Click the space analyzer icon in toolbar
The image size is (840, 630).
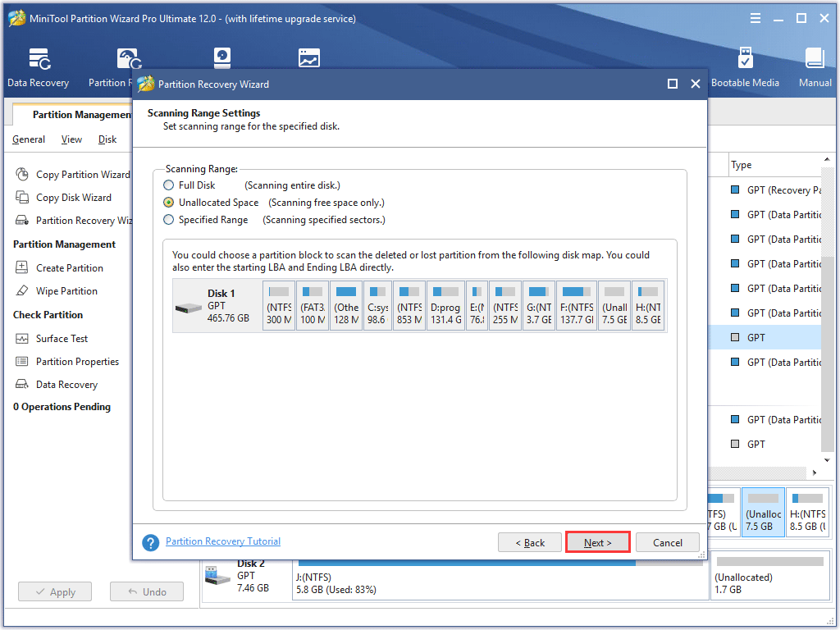[309, 58]
